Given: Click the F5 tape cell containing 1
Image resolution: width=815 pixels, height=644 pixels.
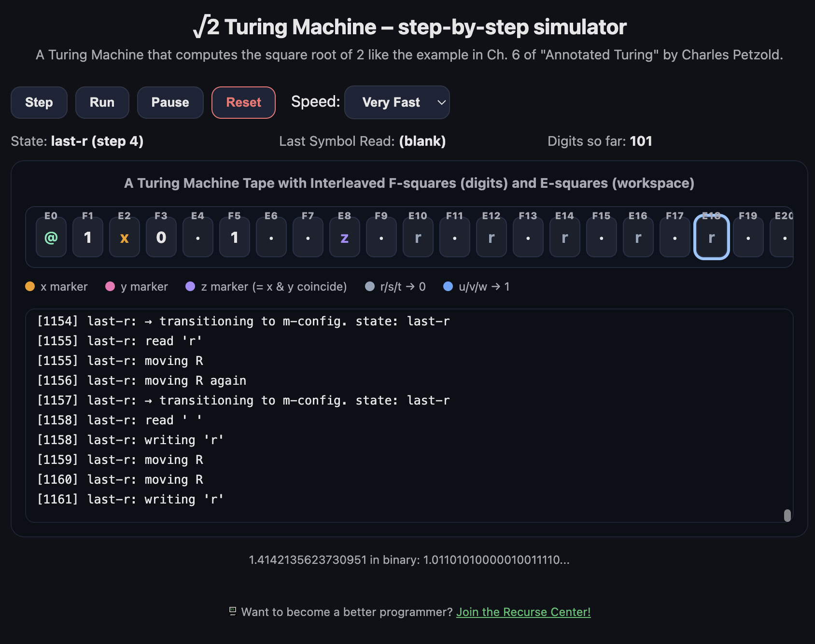Looking at the screenshot, I should [235, 237].
